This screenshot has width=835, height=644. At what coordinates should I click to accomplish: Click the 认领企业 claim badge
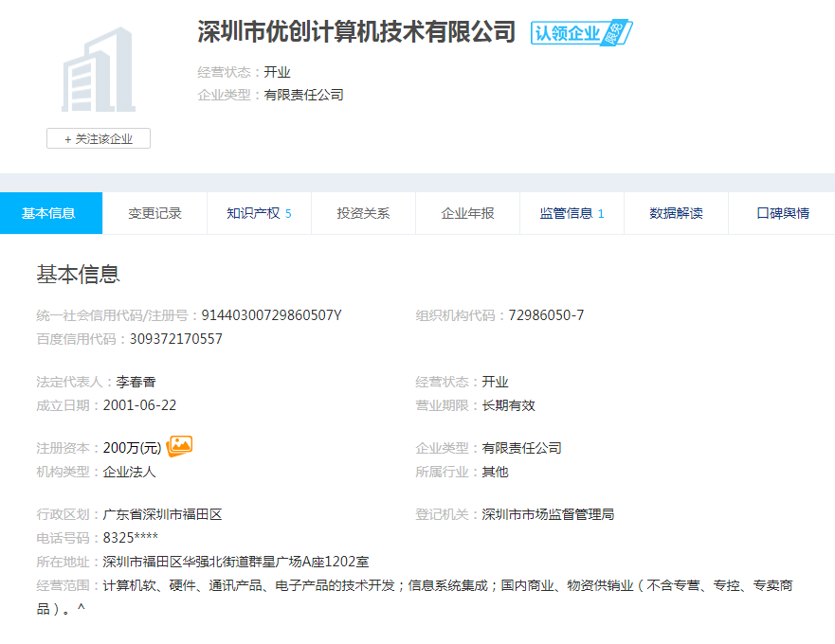(580, 33)
